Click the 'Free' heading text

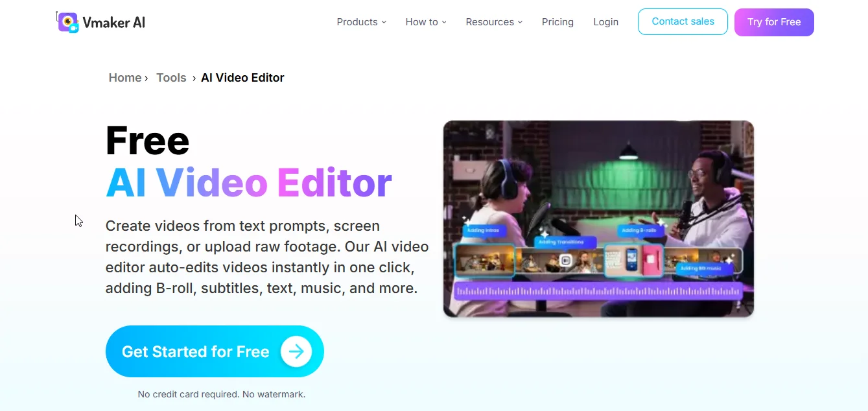pyautogui.click(x=148, y=140)
